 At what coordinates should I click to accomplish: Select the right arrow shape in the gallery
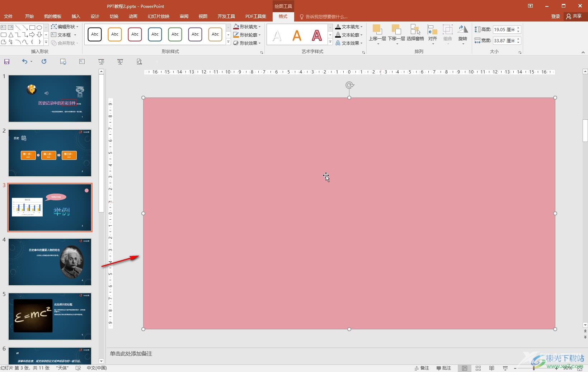click(32, 35)
